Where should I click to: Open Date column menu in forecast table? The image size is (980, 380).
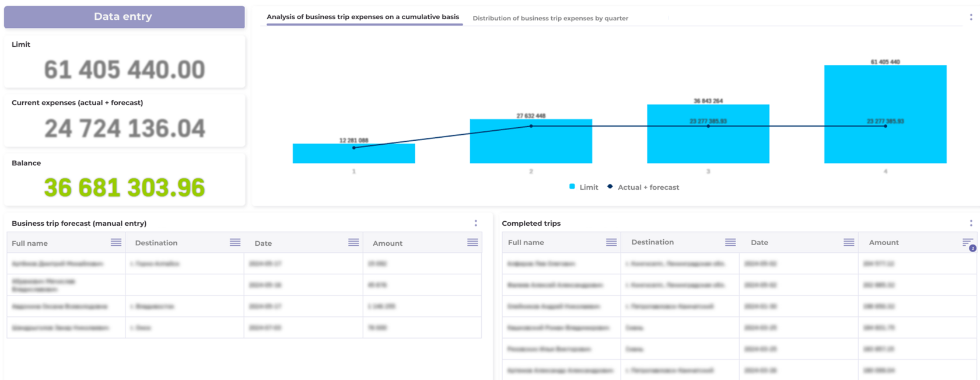pos(353,242)
